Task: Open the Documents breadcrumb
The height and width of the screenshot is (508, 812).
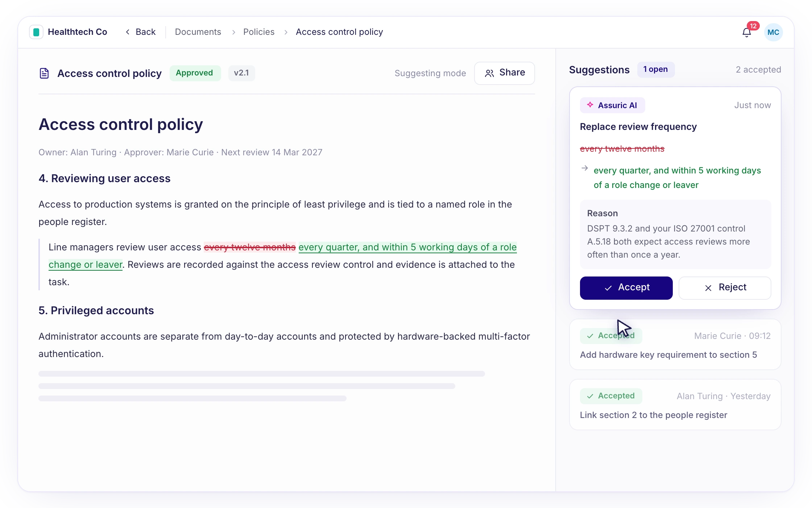Action: 198,32
